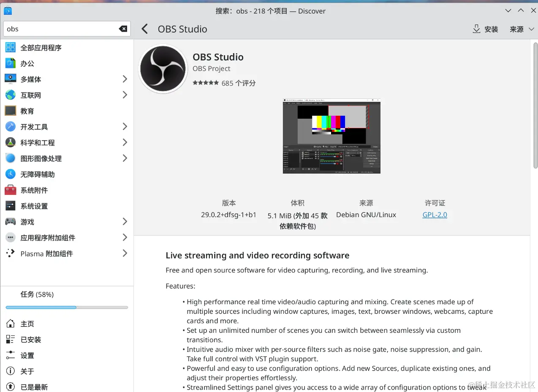
Task: Click the System Settings icon
Action: click(x=11, y=206)
